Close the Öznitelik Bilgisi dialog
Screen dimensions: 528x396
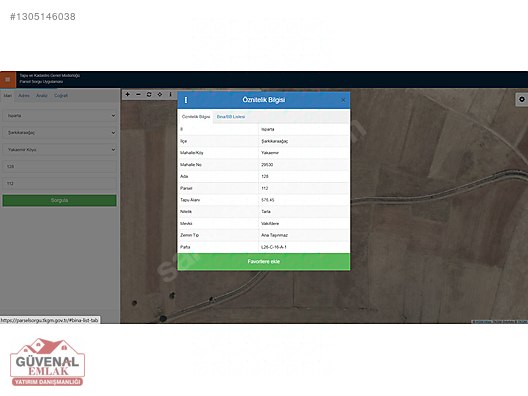[x=343, y=100]
